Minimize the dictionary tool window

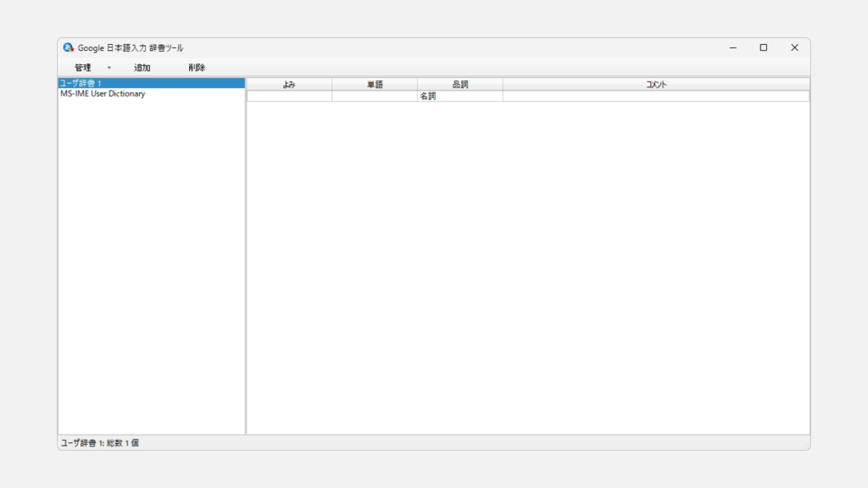[732, 47]
